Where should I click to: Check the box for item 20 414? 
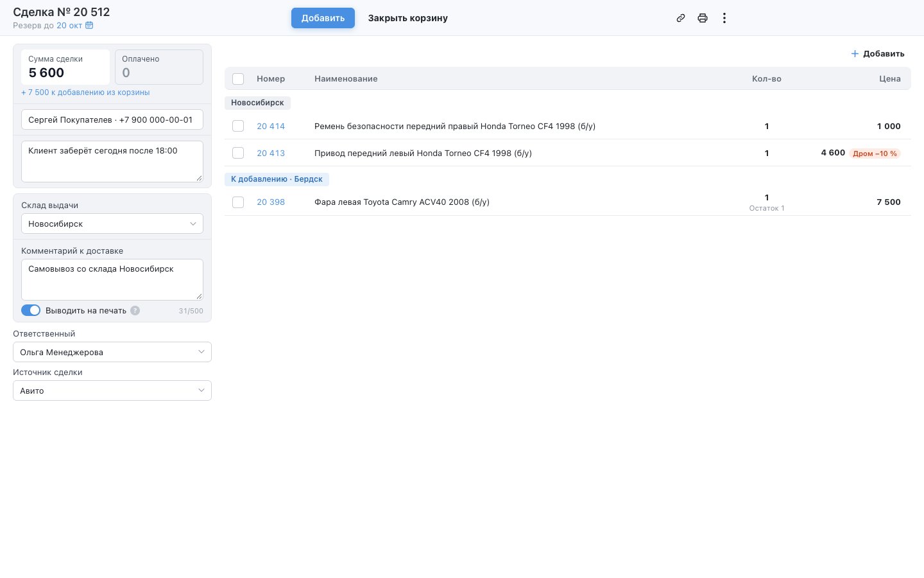[x=238, y=127]
